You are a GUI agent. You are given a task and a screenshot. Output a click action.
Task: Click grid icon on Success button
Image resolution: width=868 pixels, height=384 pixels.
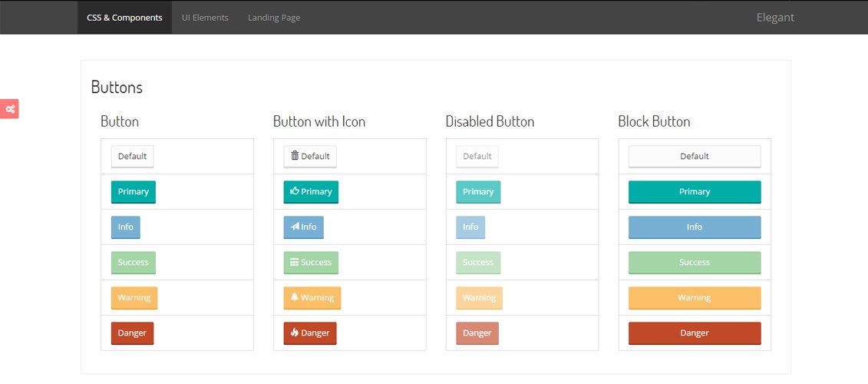[295, 263]
